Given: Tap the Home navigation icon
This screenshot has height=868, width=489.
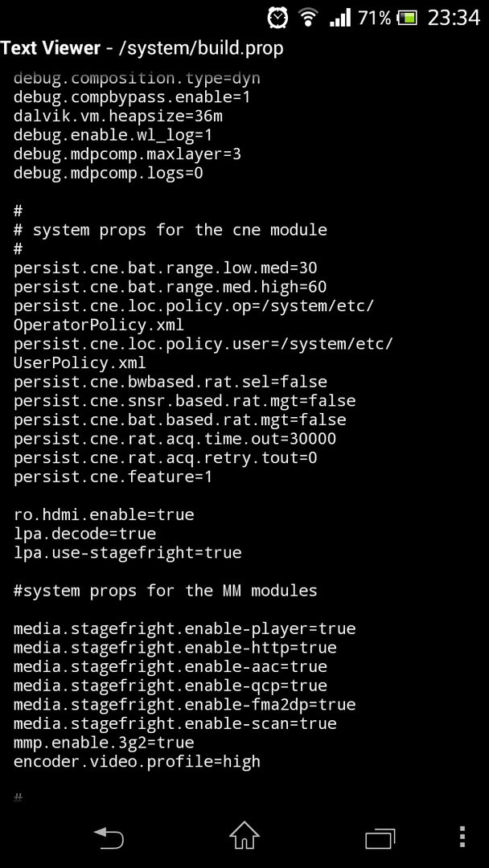Looking at the screenshot, I should click(244, 835).
